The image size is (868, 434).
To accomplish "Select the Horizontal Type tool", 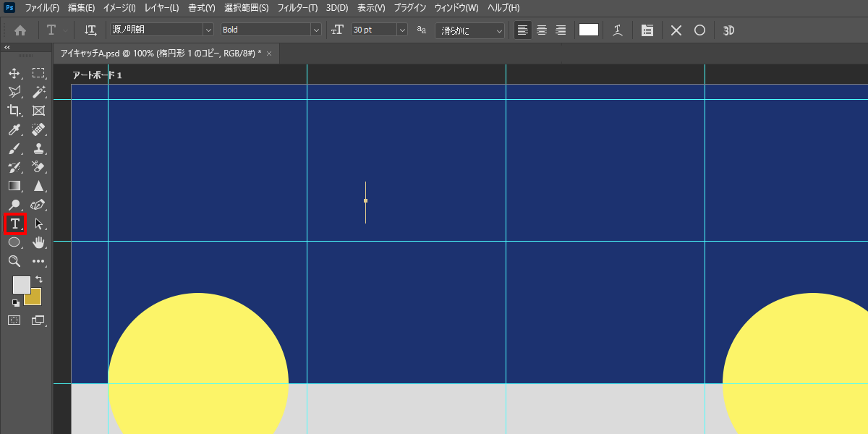I will pyautogui.click(x=14, y=224).
